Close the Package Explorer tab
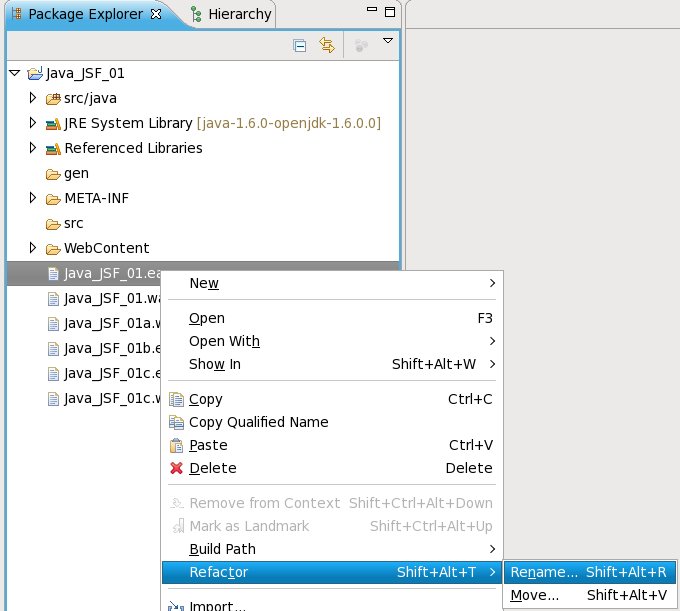This screenshot has height=611, width=680. point(155,14)
